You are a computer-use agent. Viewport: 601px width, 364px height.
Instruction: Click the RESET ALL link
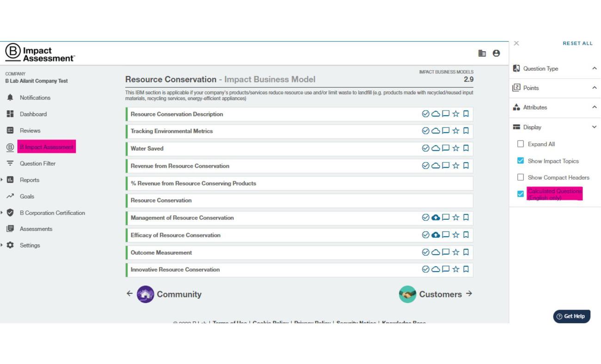pyautogui.click(x=577, y=43)
